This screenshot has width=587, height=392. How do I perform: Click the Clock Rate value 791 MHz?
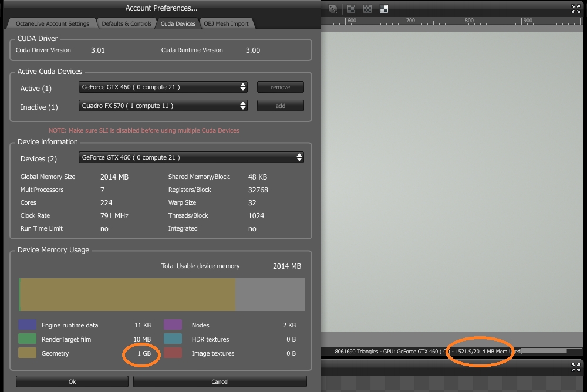pyautogui.click(x=114, y=215)
